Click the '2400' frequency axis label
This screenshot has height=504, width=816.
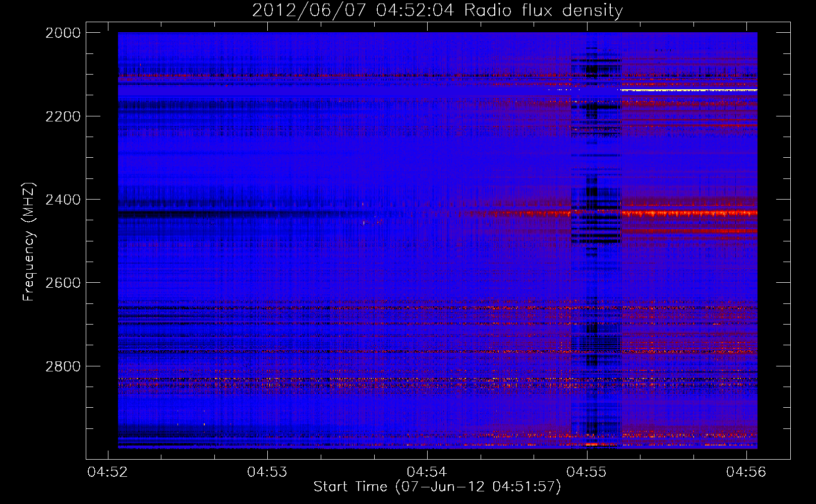pos(63,200)
